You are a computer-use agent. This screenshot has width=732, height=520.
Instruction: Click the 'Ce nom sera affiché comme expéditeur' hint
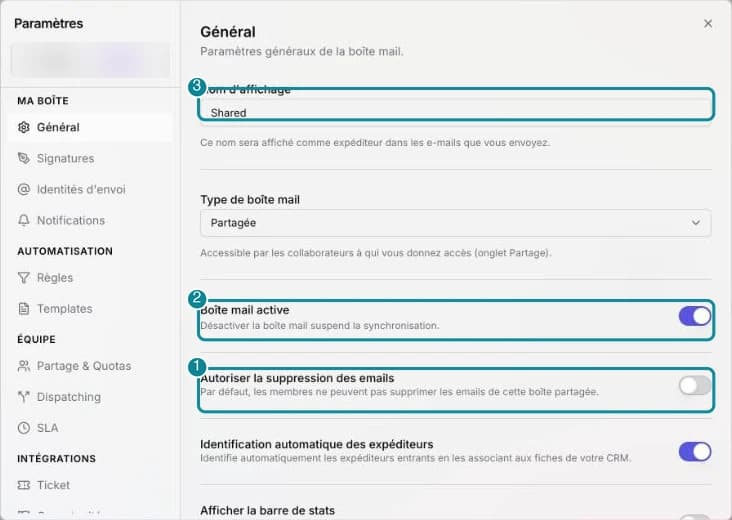375,142
